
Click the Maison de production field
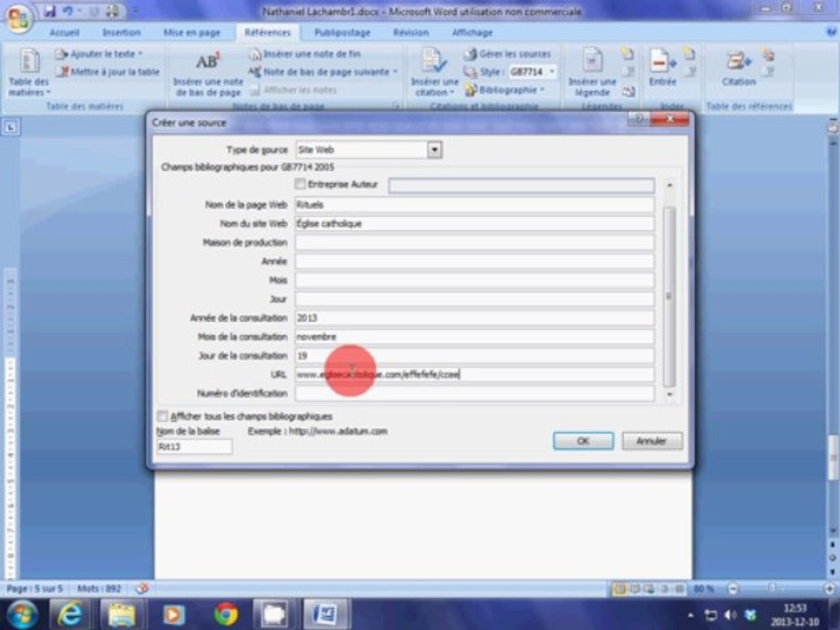[474, 242]
